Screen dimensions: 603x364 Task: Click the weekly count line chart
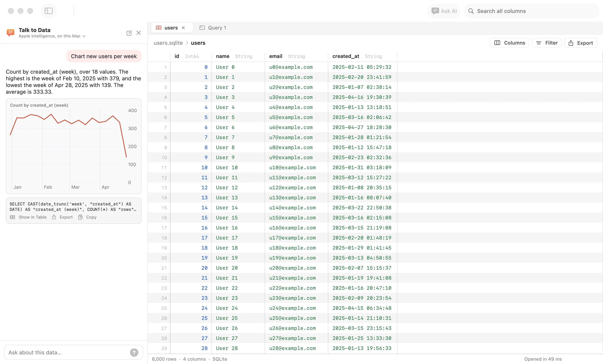73,146
